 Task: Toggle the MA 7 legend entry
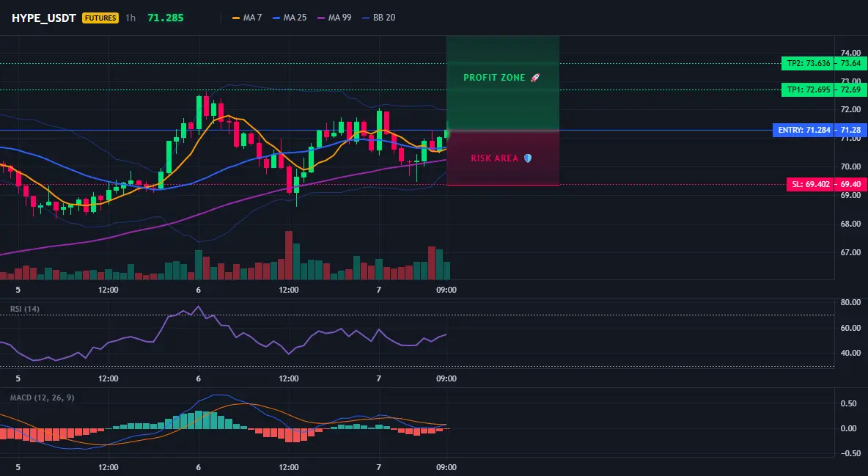247,18
